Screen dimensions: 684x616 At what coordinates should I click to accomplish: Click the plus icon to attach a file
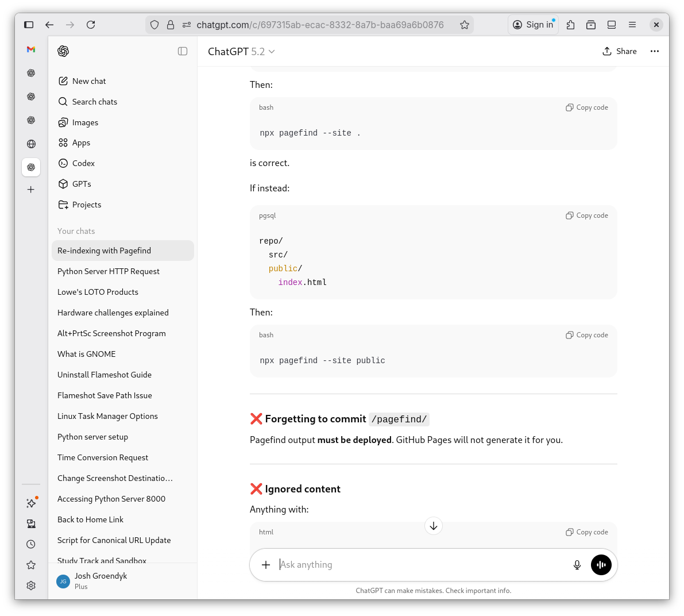265,565
